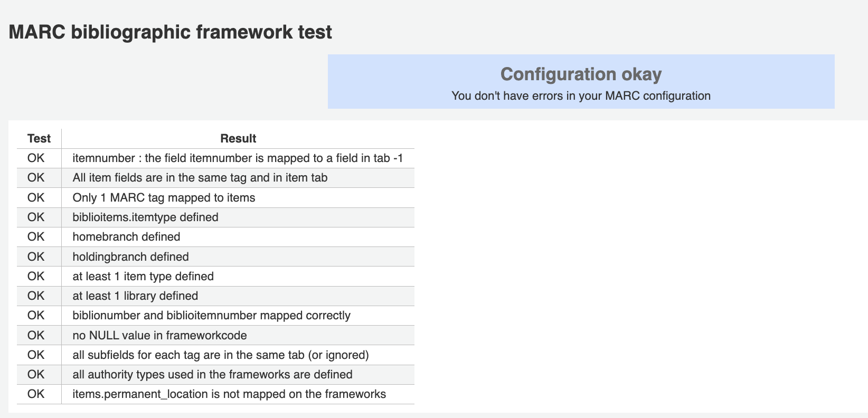Click 'Only 1 MARC tag mapped to items' result

point(164,198)
